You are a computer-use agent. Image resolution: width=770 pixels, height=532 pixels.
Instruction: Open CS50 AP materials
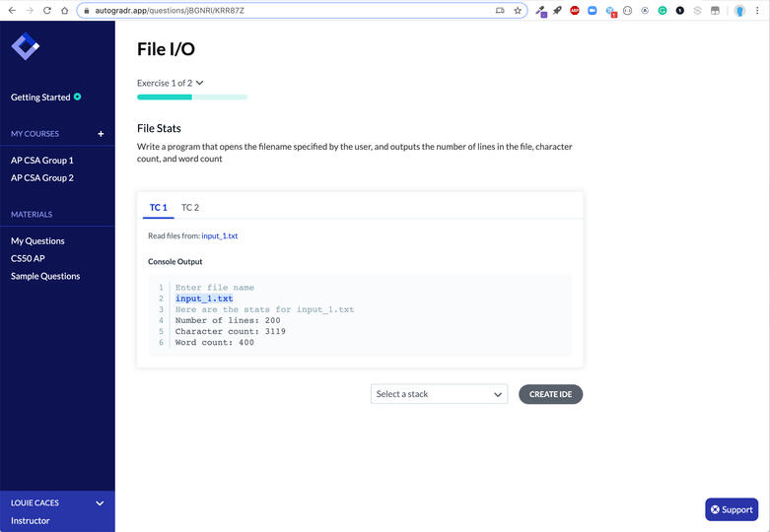tap(28, 259)
